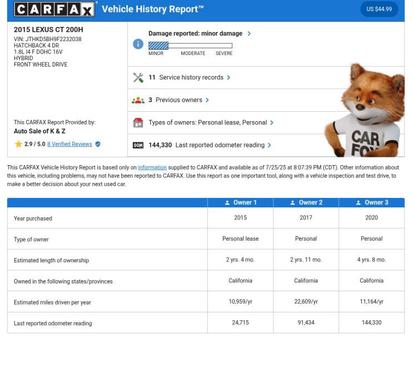Viewport: 413px width, 378px height.
Task: Select the Owner 3 column header
Action: click(372, 203)
